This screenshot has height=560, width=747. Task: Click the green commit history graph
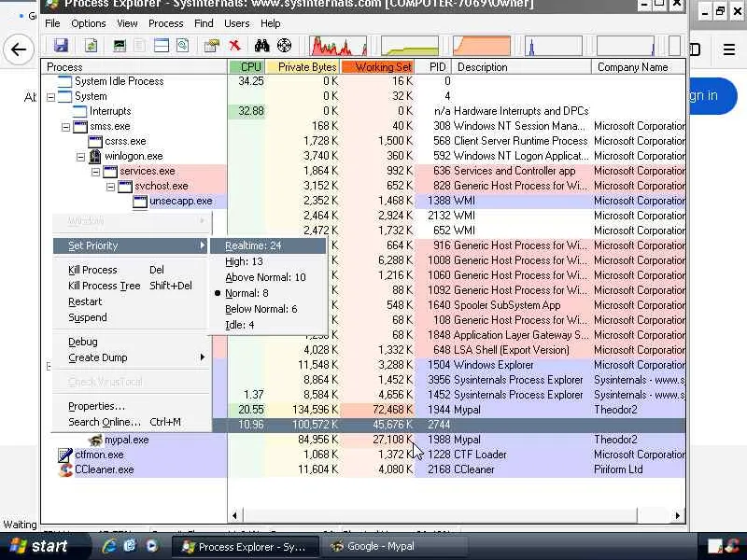pyautogui.click(x=410, y=46)
